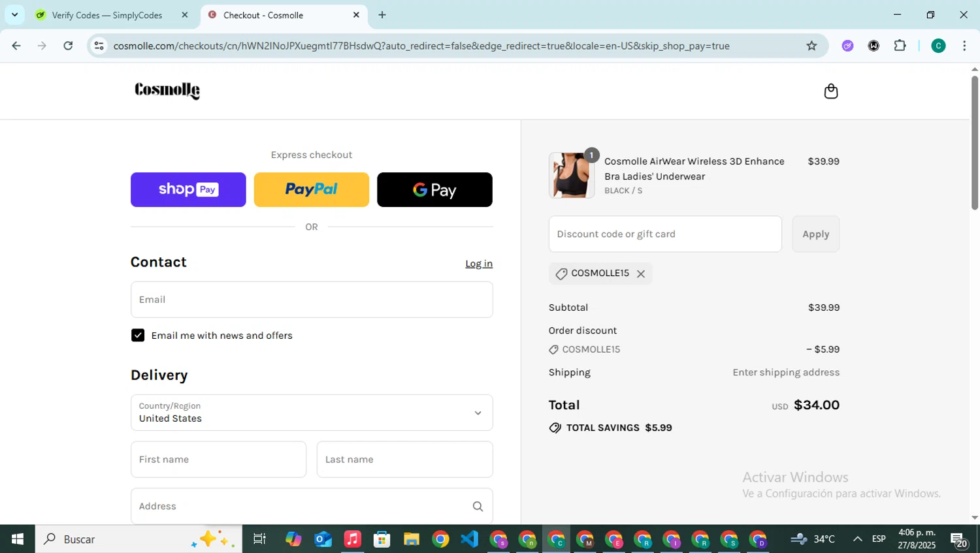Viewport: 980px width, 553px height.
Task: Open File Explorer from the taskbar
Action: coord(411,539)
